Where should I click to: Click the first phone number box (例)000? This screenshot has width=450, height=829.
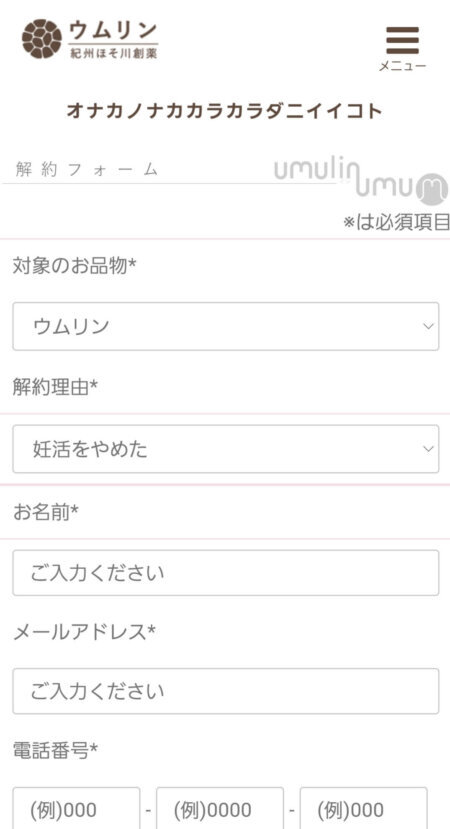click(76, 808)
